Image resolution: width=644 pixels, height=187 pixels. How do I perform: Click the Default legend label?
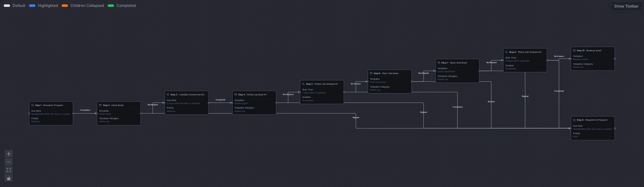19,6
